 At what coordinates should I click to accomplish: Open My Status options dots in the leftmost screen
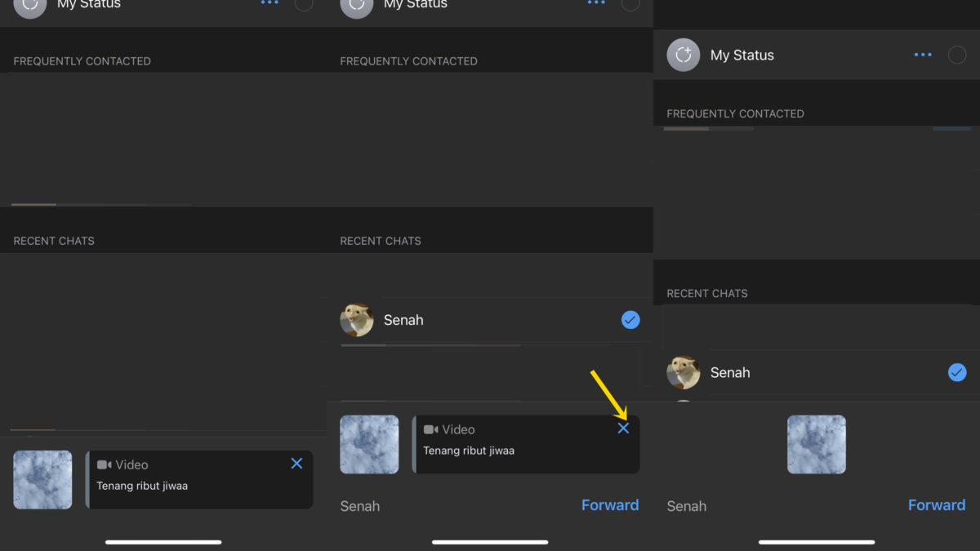(269, 3)
